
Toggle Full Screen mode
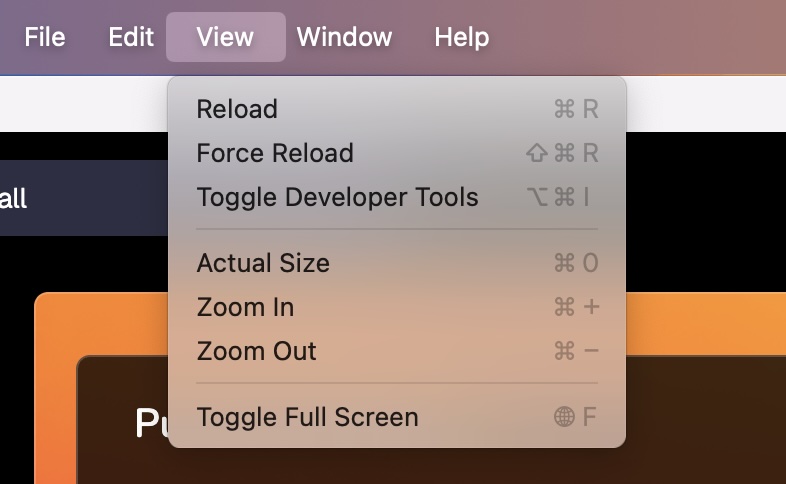(397, 416)
